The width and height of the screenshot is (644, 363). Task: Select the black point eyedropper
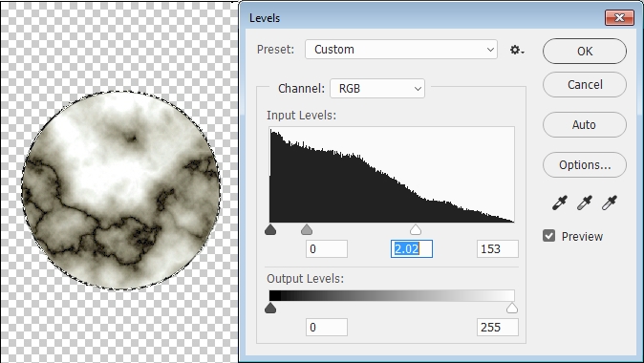[x=560, y=203]
